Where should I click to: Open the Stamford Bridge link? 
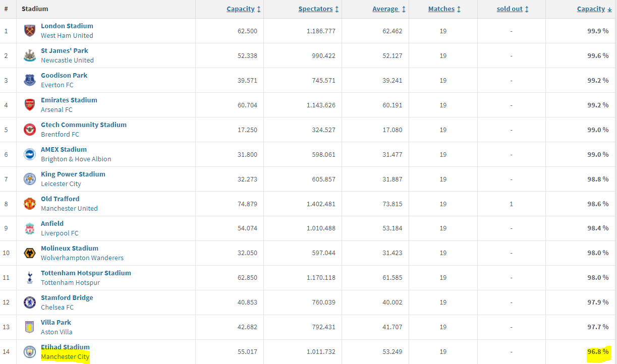(x=67, y=297)
